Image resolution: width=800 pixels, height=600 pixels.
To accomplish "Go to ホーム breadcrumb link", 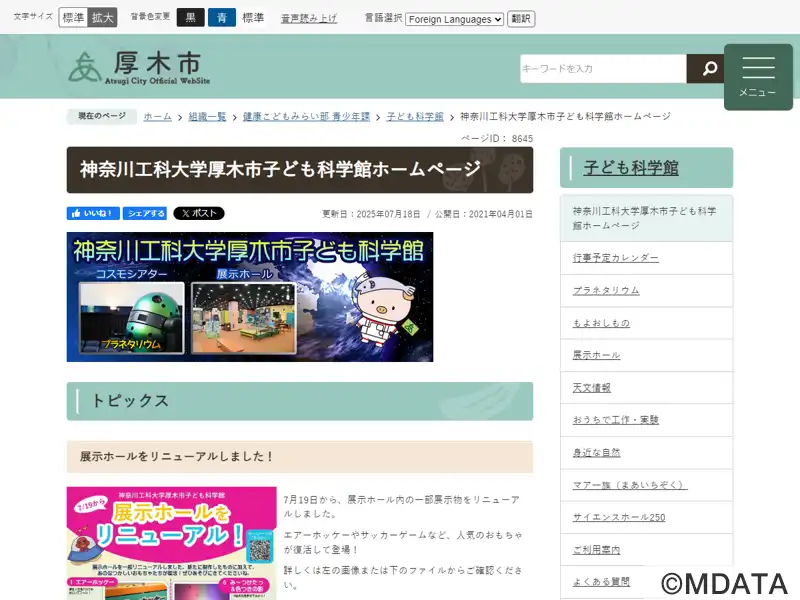I will [x=157, y=116].
